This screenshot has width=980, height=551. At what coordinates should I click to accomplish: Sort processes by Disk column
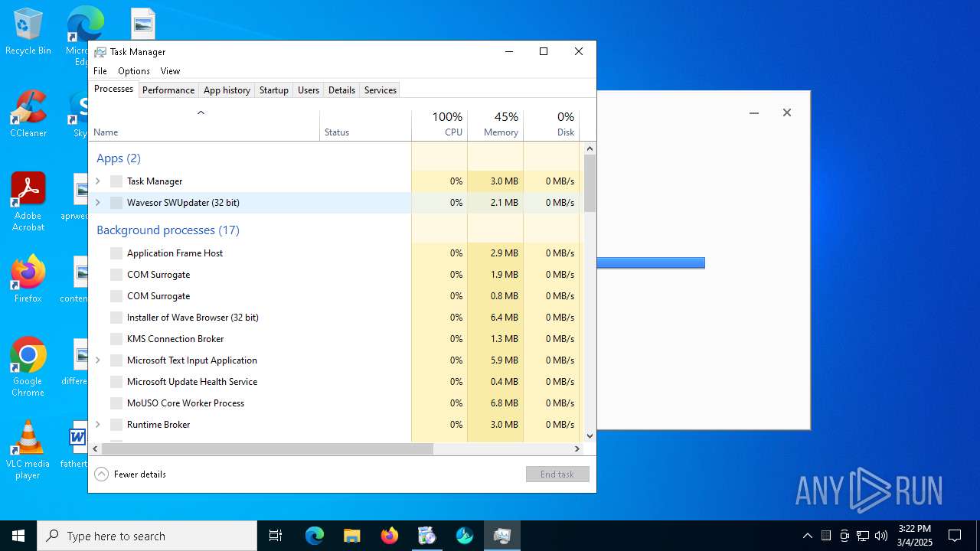(x=551, y=126)
